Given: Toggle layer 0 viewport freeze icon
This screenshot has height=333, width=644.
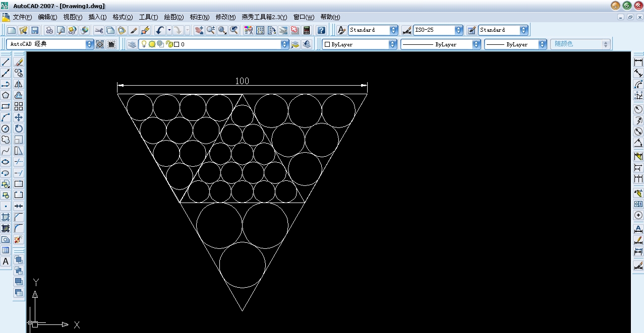Looking at the screenshot, I should (x=160, y=44).
